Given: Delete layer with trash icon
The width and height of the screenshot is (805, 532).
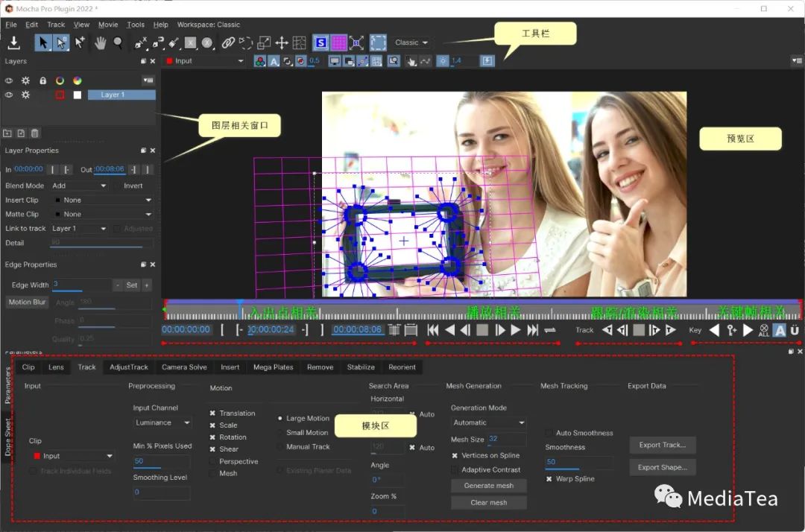Looking at the screenshot, I should [x=34, y=133].
